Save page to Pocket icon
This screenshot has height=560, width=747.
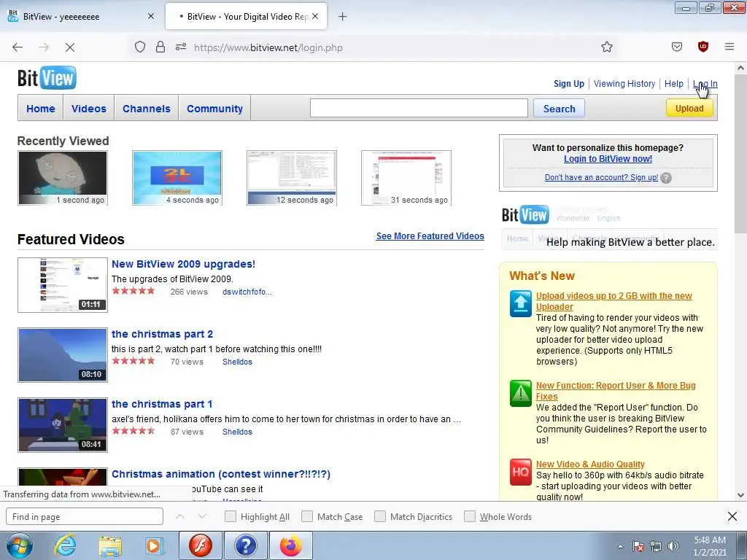click(677, 47)
